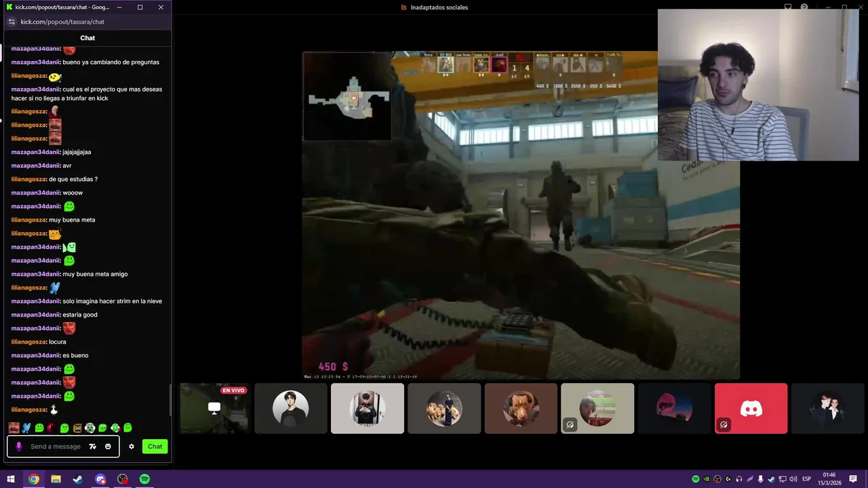The height and width of the screenshot is (488, 868).
Task: Click the purple microphone icon in message box
Action: [19, 447]
